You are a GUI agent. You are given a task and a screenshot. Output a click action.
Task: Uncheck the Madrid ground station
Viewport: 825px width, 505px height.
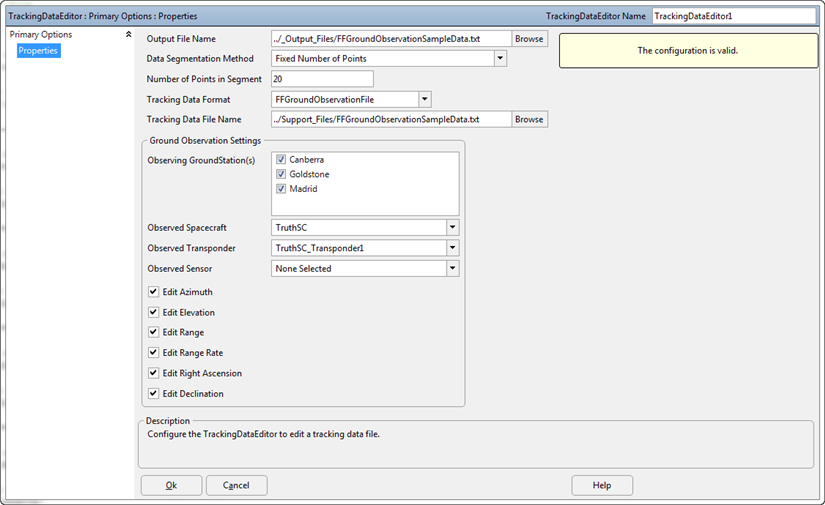tap(281, 189)
